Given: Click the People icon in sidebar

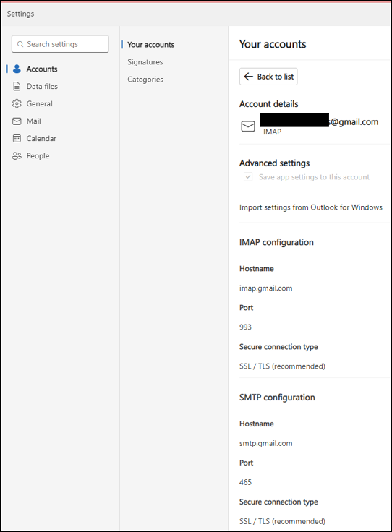Looking at the screenshot, I should tap(17, 155).
